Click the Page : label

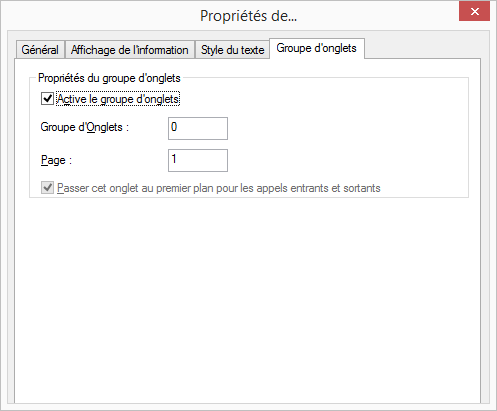point(56,160)
